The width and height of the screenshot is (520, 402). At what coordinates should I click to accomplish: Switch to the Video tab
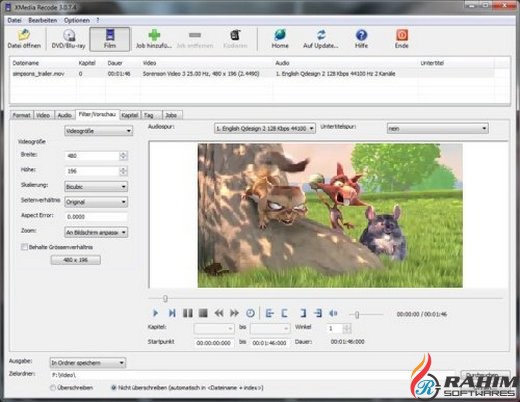coord(43,115)
